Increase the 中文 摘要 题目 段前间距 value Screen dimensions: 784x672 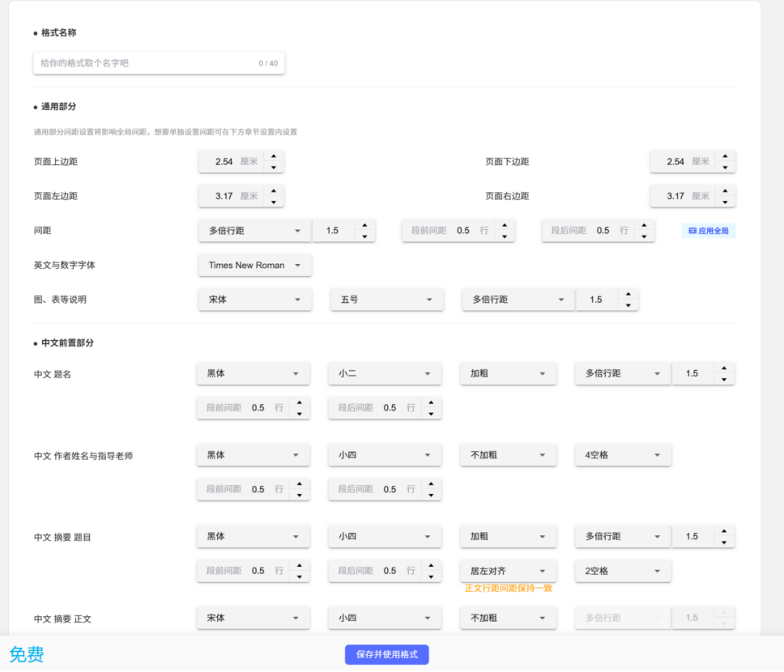click(x=299, y=565)
